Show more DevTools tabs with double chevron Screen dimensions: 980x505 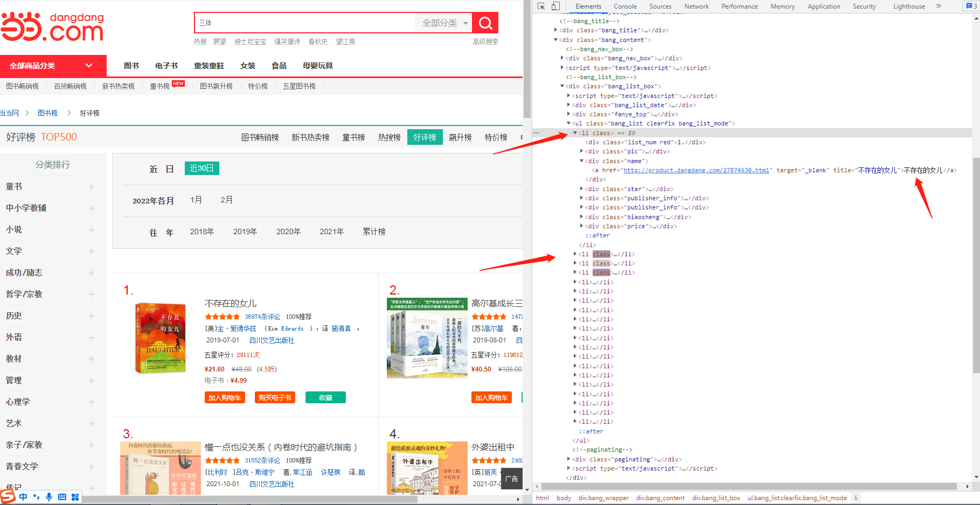pyautogui.click(x=939, y=6)
